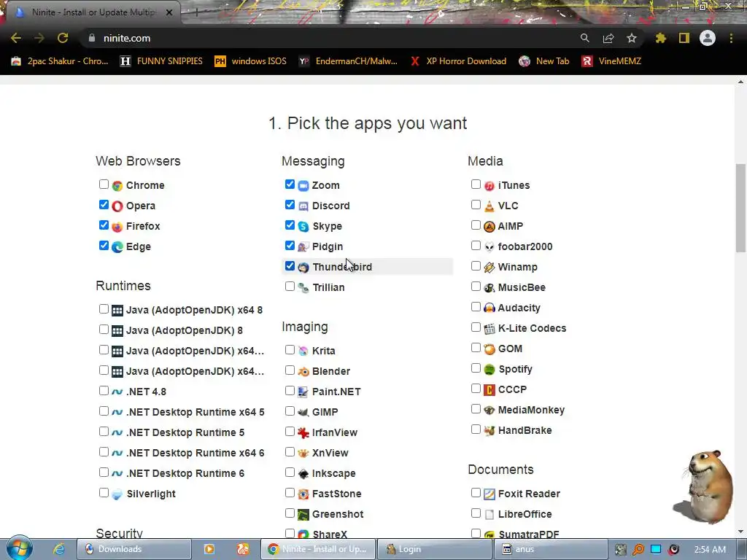Click the Chrome side panel icon
Screen dimensions: 747x560
click(x=684, y=38)
